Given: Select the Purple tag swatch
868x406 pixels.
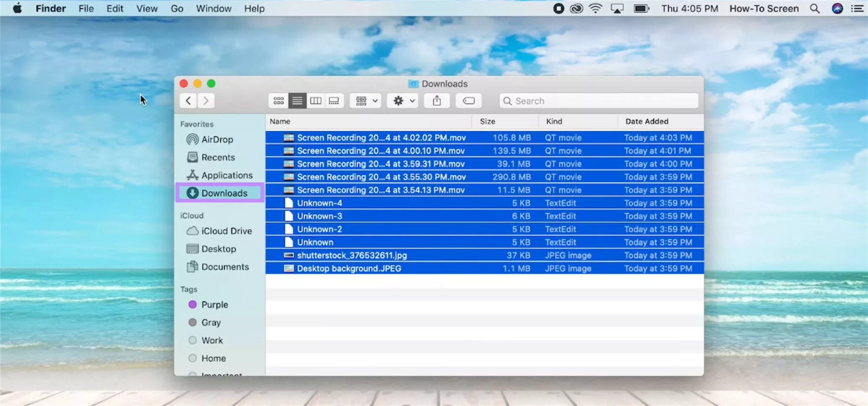Looking at the screenshot, I should pyautogui.click(x=193, y=304).
